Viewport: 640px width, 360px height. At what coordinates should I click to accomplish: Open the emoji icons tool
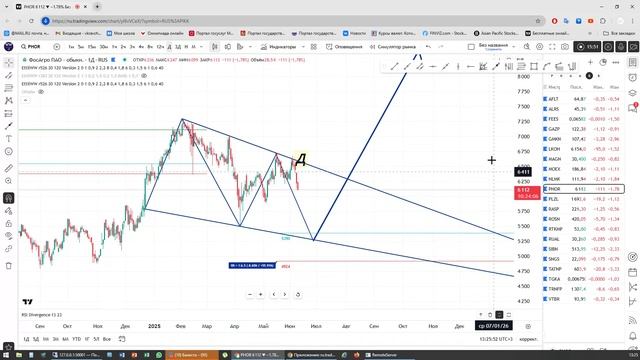click(x=9, y=151)
